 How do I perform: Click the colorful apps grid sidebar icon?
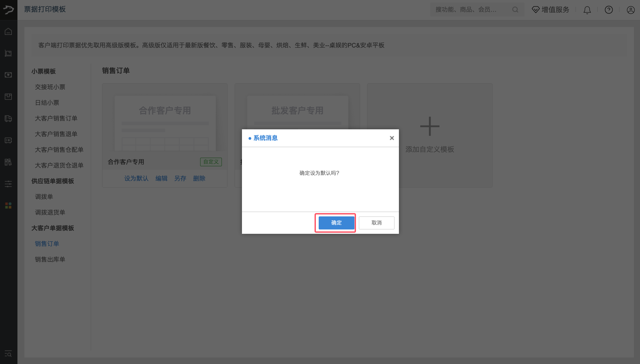coord(8,206)
